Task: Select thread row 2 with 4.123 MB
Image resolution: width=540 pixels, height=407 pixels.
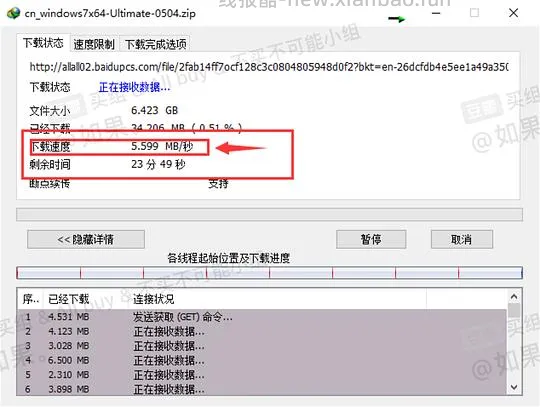Action: point(262,331)
